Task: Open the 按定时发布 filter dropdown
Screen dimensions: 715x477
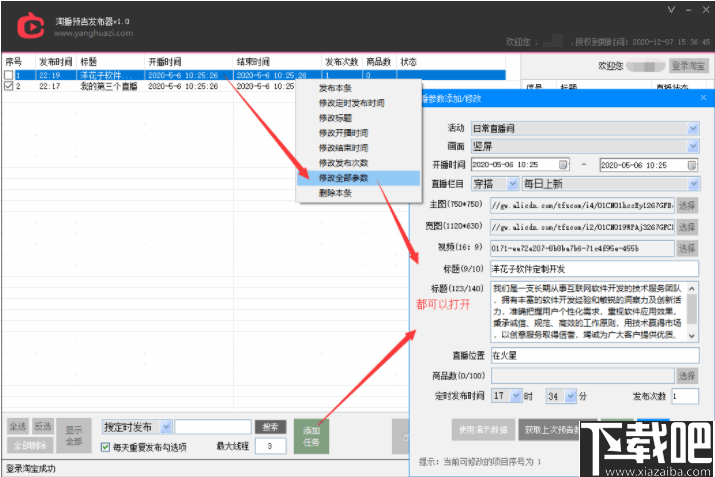Action: tap(166, 427)
